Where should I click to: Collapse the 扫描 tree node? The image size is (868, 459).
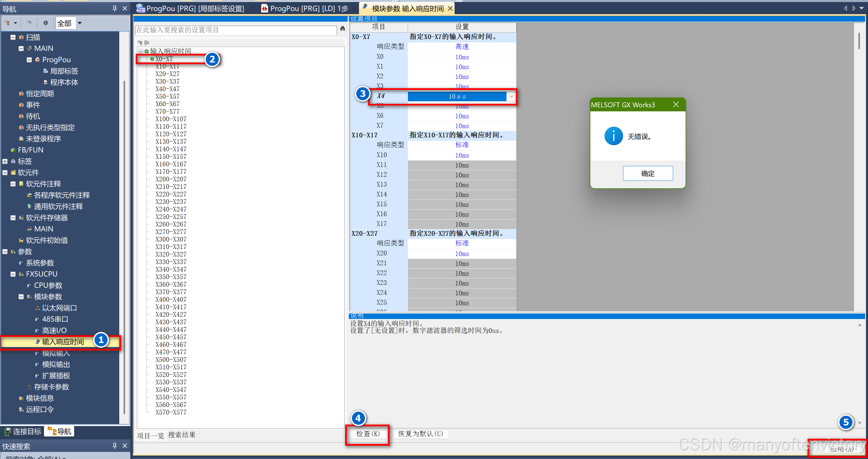[x=13, y=37]
